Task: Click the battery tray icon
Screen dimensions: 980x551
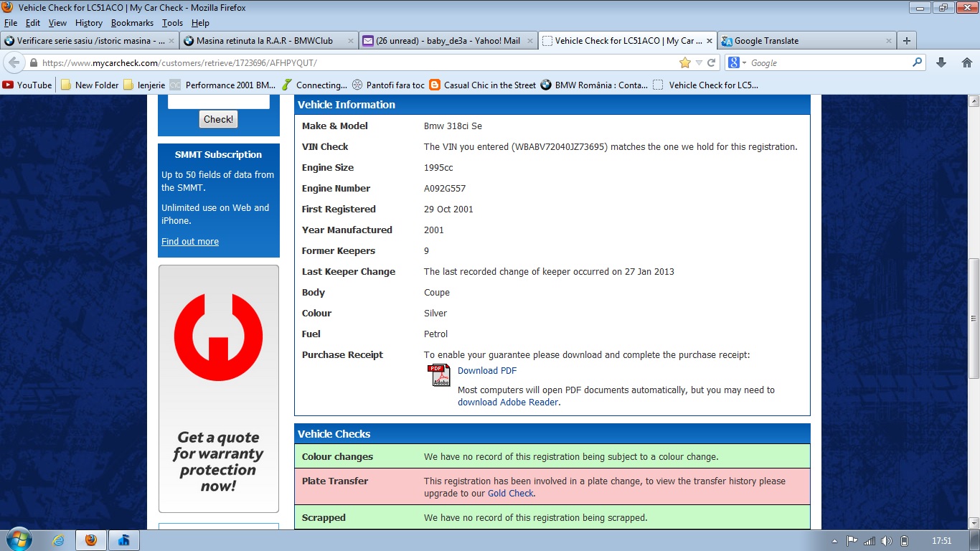Action: [x=904, y=541]
